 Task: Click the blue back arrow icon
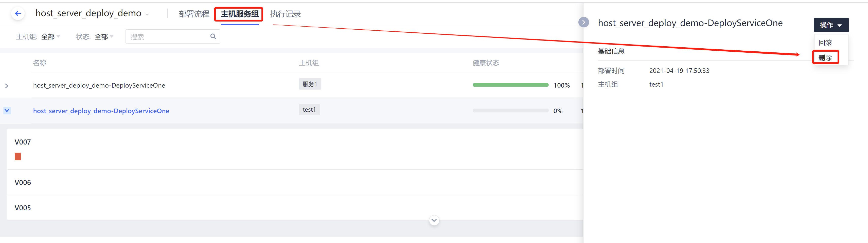pyautogui.click(x=18, y=13)
